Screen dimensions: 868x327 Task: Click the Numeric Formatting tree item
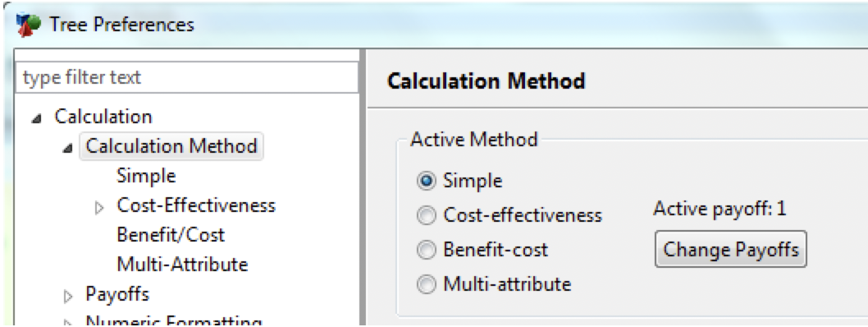[173, 321]
